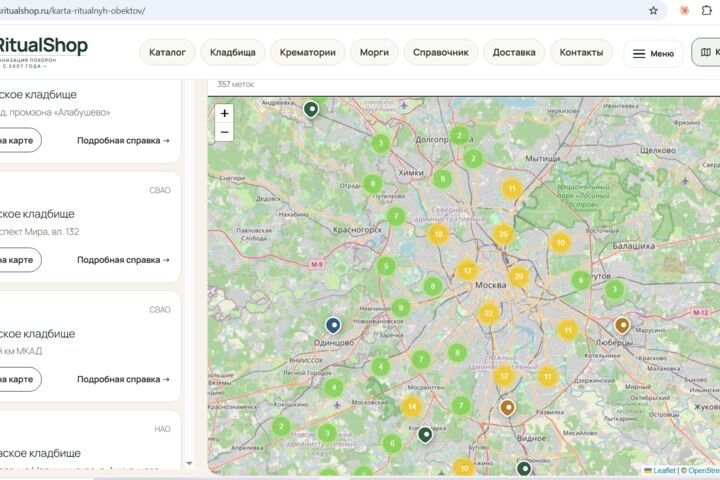Viewport: 720px width, 480px height.
Task: Click the Одинцово label on the map
Action: point(334,343)
